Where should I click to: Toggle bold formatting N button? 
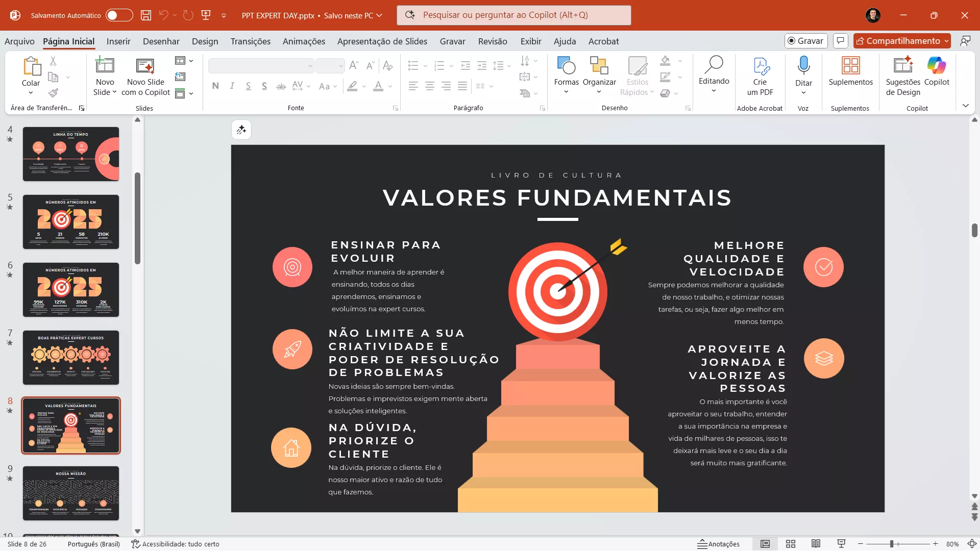(x=215, y=86)
